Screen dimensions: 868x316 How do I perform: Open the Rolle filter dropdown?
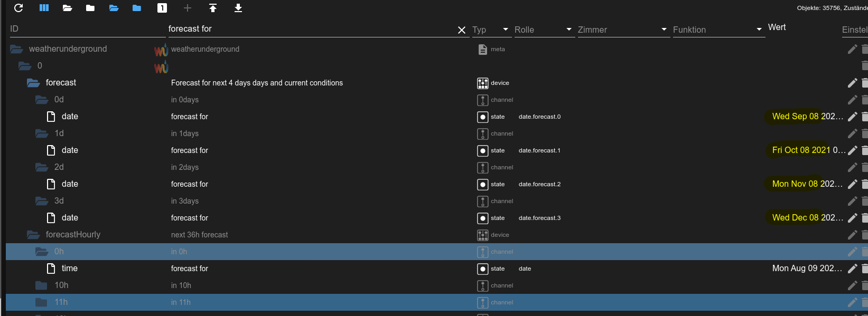(x=544, y=30)
